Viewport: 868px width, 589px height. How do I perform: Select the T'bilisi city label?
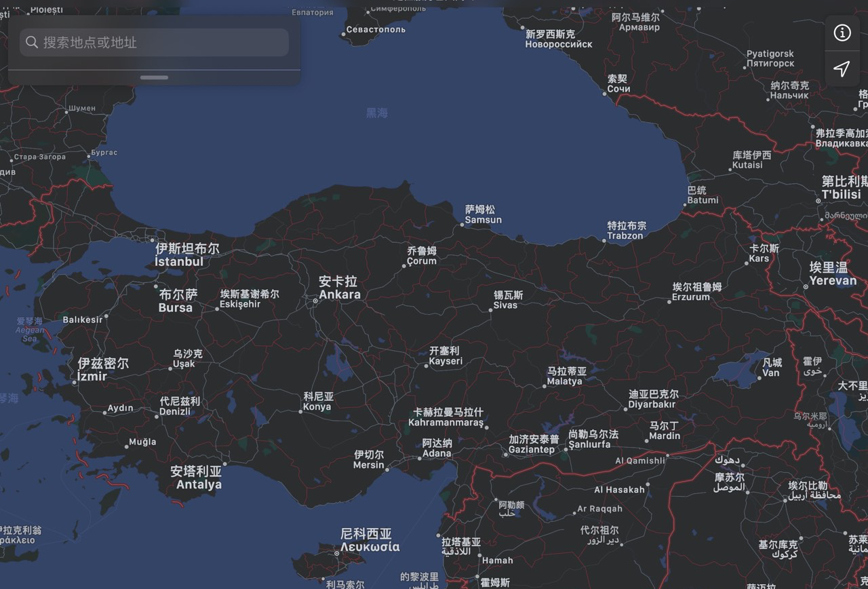(x=843, y=188)
